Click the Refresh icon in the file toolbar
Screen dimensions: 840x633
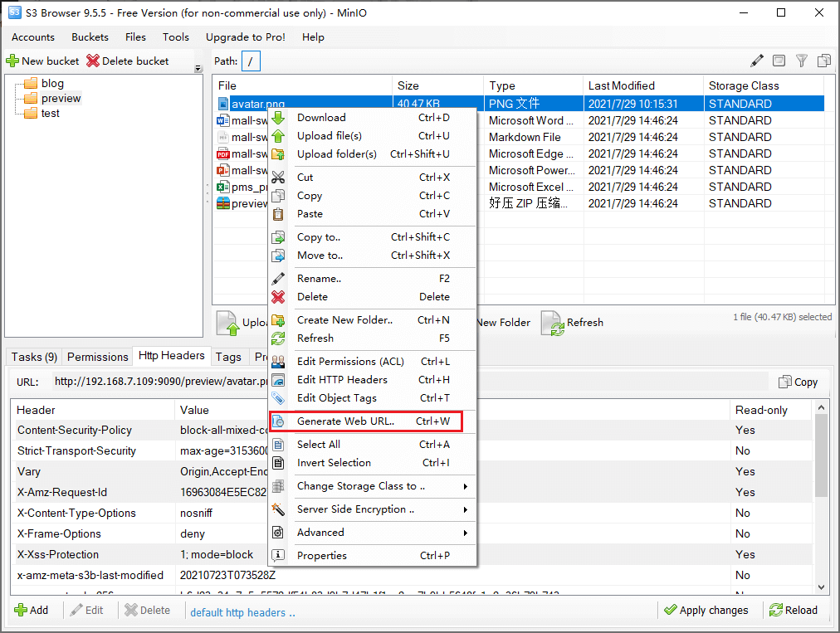click(554, 323)
